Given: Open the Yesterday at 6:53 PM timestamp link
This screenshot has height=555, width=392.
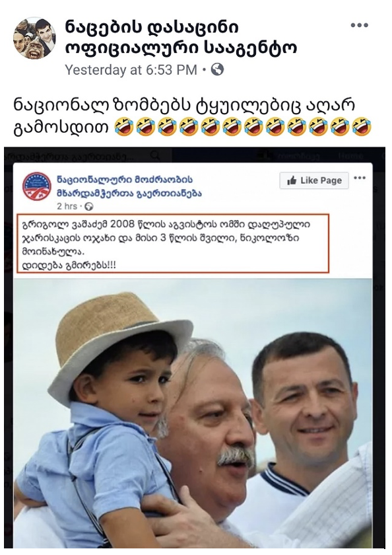Looking at the screenshot, I should [131, 70].
